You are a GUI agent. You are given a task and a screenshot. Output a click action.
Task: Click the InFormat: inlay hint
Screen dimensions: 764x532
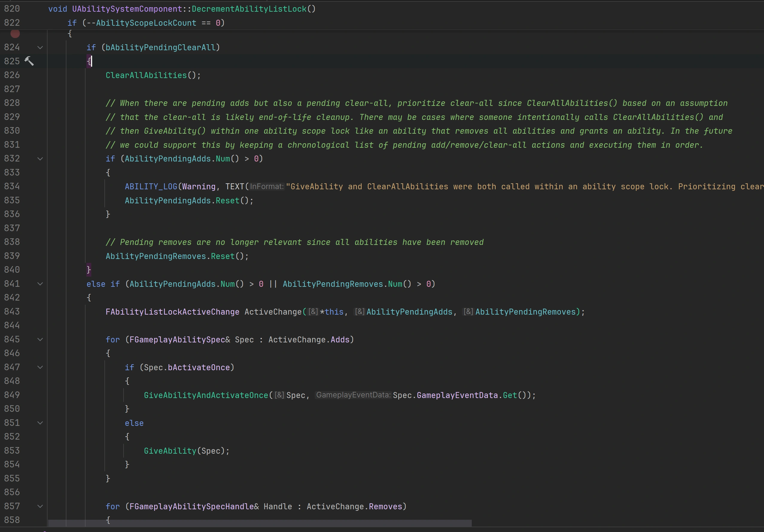coord(267,186)
